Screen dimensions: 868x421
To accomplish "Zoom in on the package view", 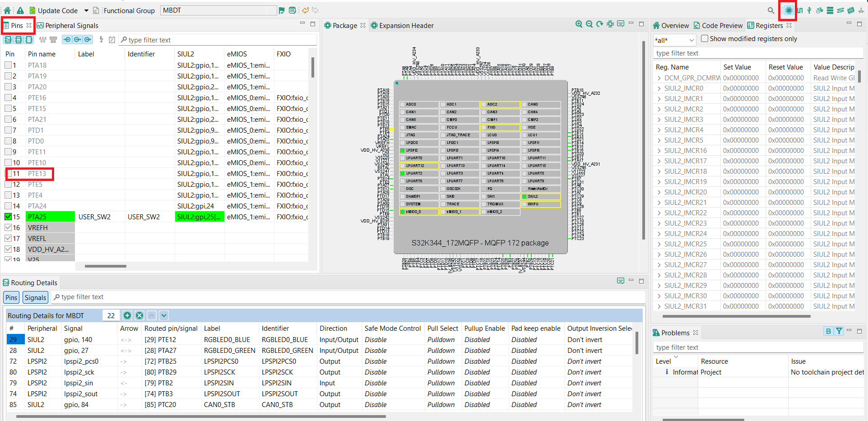I will click(x=579, y=24).
